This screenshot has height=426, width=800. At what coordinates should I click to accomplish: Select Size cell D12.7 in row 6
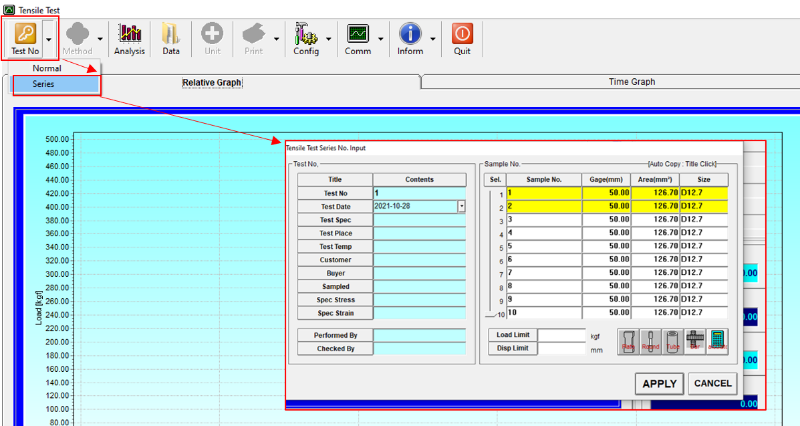click(x=704, y=259)
